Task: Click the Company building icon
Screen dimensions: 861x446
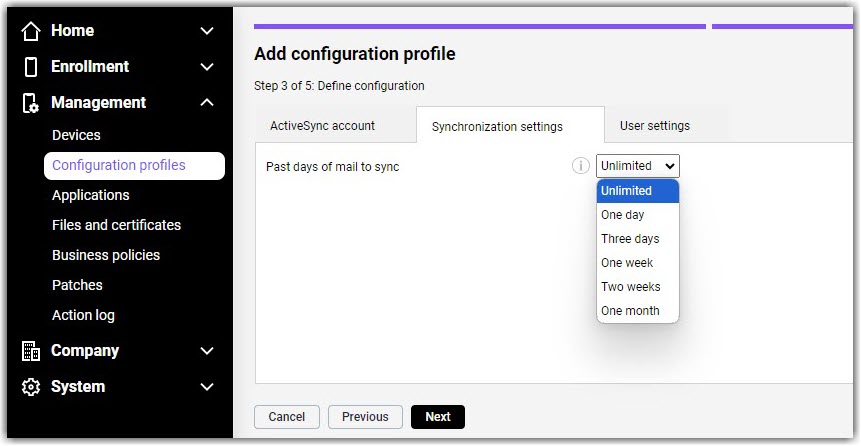Action: click(31, 351)
